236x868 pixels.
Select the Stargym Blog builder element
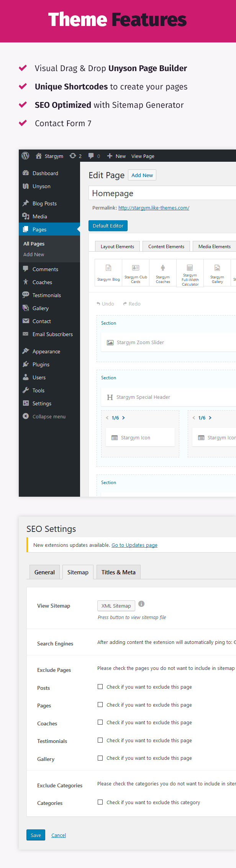(x=108, y=273)
